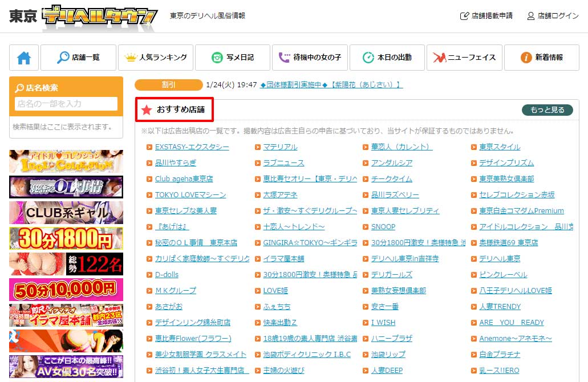Open the 団体様割引実施中 discount news link

coord(331,85)
